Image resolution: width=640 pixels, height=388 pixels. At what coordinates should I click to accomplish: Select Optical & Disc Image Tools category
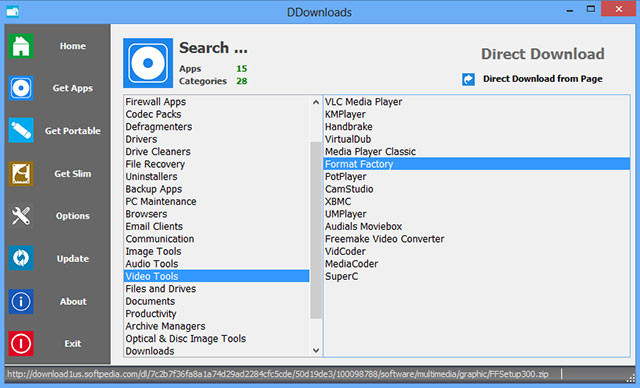217,338
